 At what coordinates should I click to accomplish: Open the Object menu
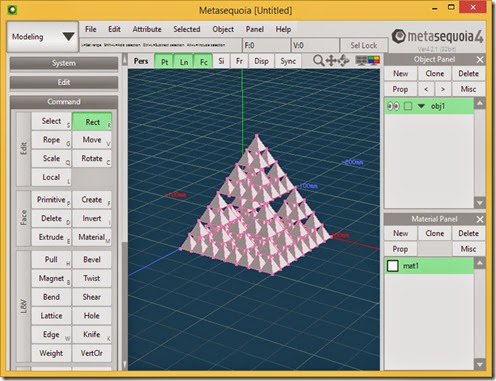[223, 29]
